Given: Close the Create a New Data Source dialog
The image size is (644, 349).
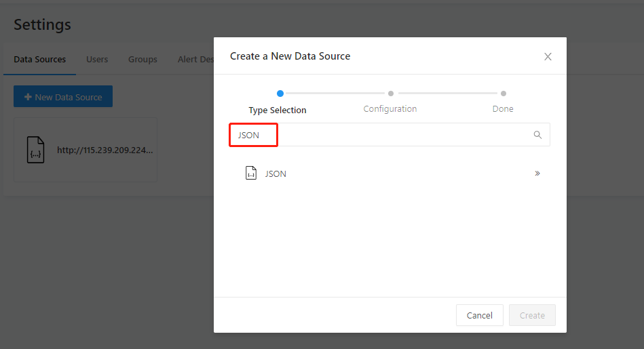Looking at the screenshot, I should click(548, 57).
